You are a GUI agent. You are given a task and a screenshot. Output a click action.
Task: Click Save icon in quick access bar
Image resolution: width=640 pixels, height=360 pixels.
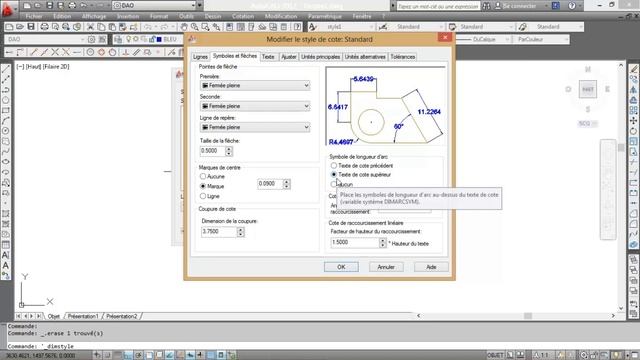[49, 6]
